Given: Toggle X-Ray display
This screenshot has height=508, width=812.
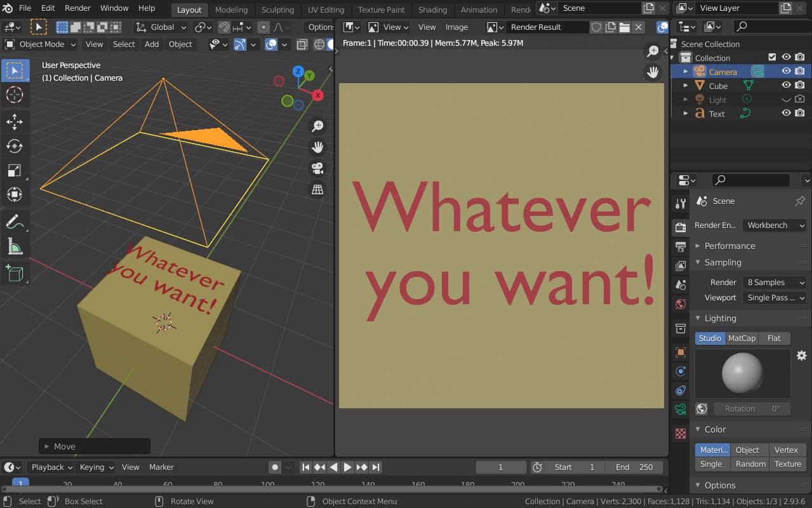Looking at the screenshot, I should coord(302,44).
